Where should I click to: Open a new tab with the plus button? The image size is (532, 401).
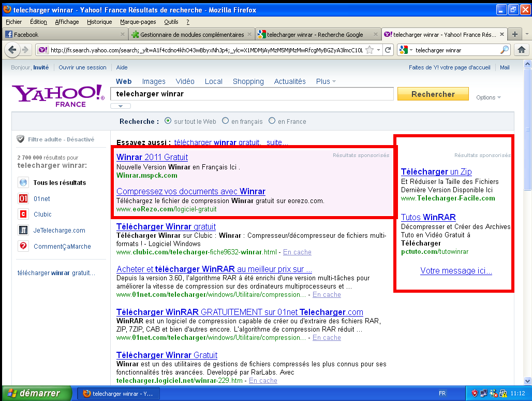[515, 34]
